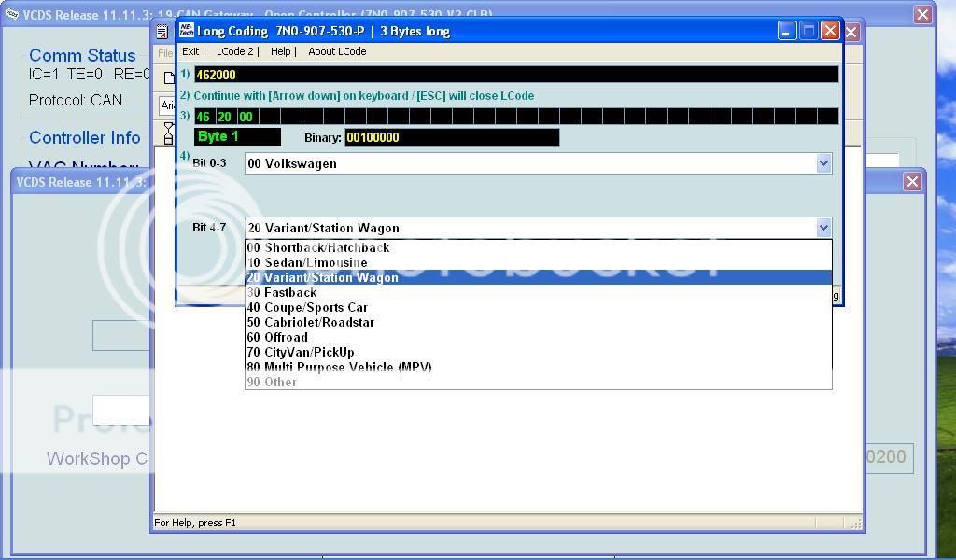The width and height of the screenshot is (956, 560).
Task: Close the Long Coding window
Action: [829, 31]
